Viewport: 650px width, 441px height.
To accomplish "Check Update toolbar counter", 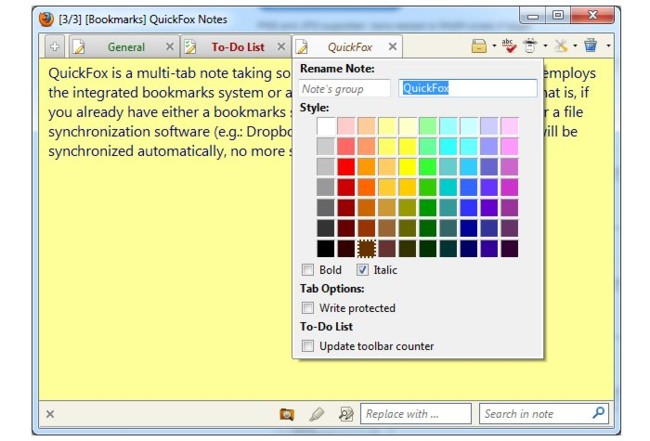I will [308, 346].
